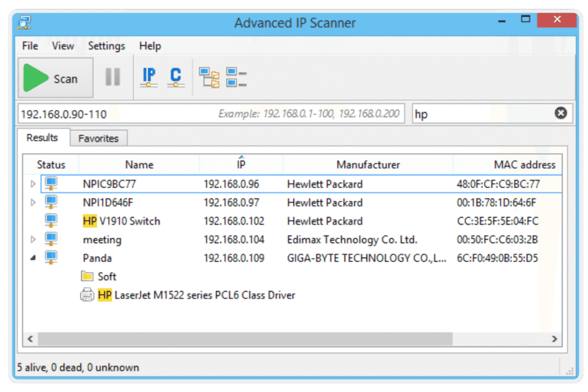Click the collapse all list icon
Viewport: 588px width, 392px height.
tap(236, 77)
